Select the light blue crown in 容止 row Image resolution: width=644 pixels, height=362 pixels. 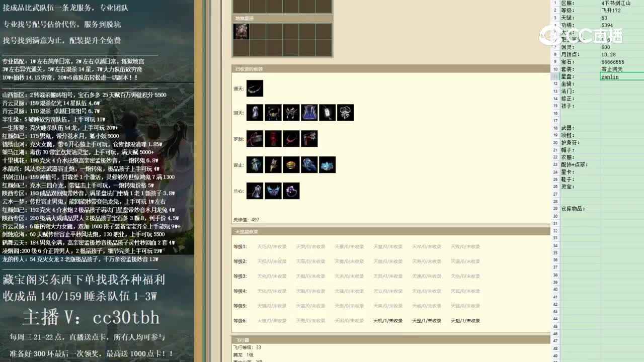327,165
